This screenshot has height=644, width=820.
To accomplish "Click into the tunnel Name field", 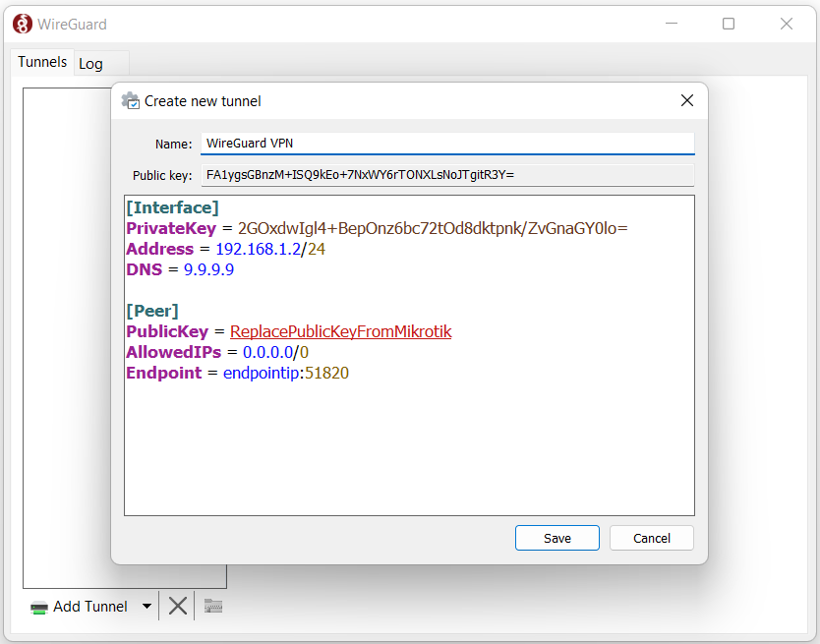I will (x=447, y=144).
